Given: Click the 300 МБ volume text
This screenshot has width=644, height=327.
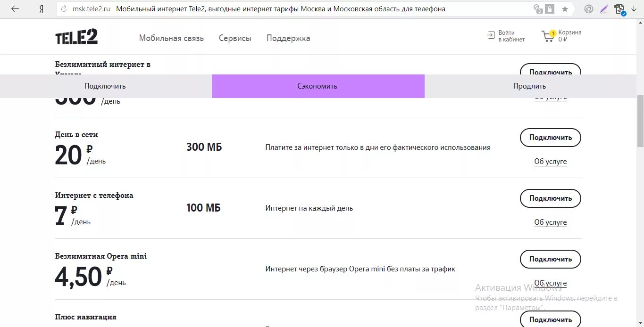Looking at the screenshot, I should coord(204,147).
